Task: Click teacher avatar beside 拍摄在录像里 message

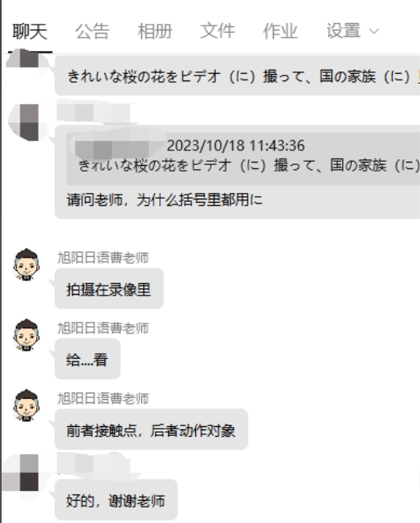Action: click(x=26, y=264)
